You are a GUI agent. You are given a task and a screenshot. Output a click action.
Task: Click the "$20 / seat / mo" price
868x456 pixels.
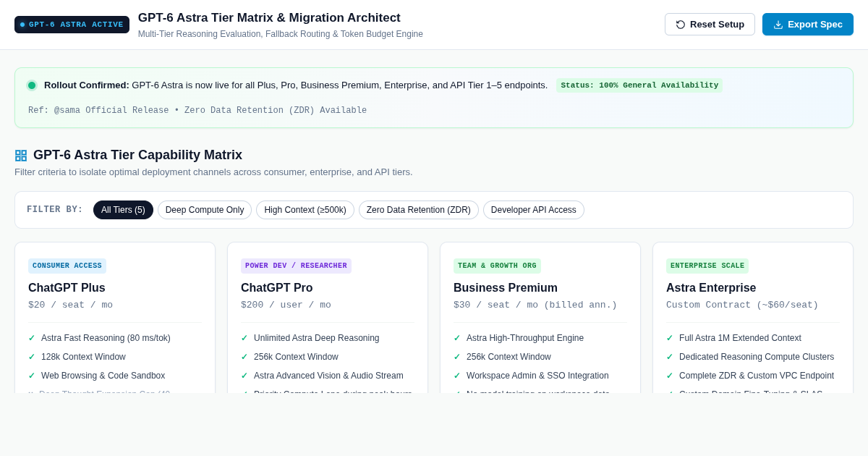click(x=70, y=305)
